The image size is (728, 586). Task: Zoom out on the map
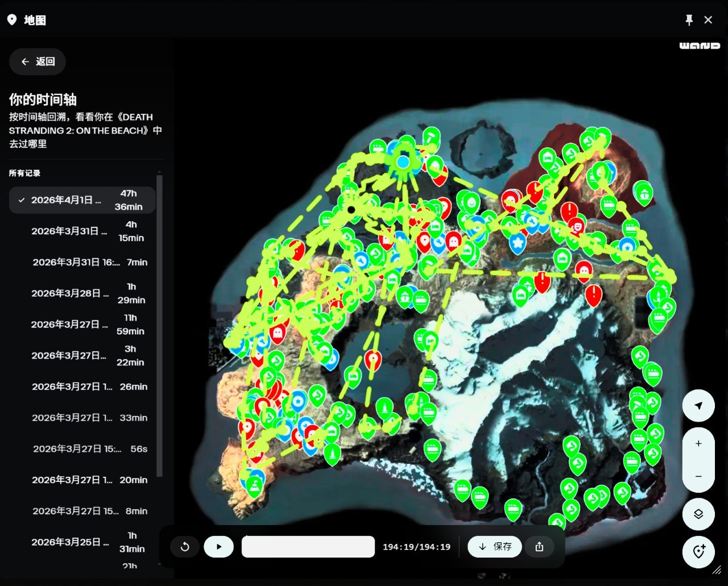[698, 476]
